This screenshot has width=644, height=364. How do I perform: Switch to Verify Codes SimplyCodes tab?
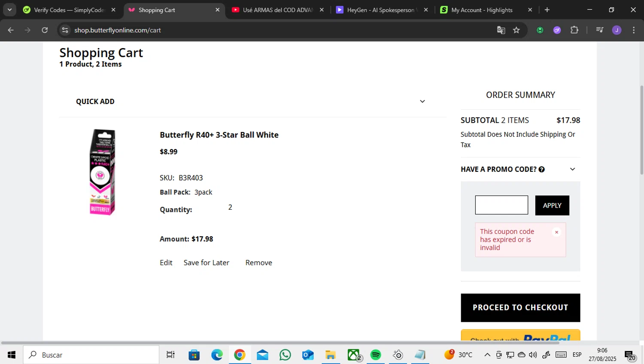click(x=69, y=10)
